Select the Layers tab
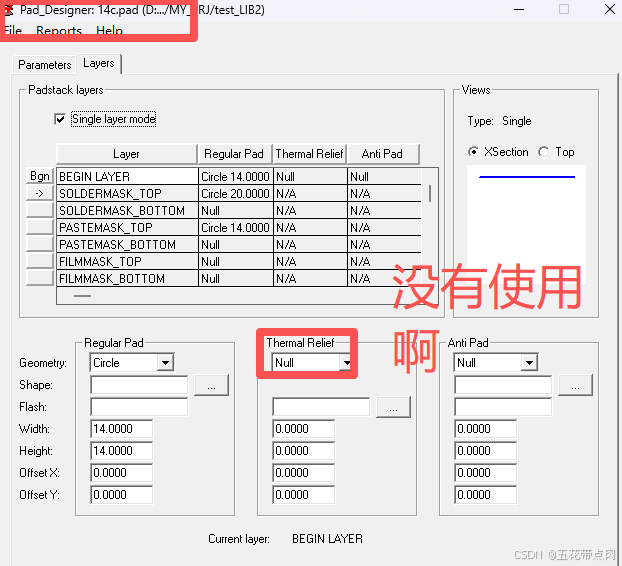This screenshot has height=566, width=622. pos(99,63)
